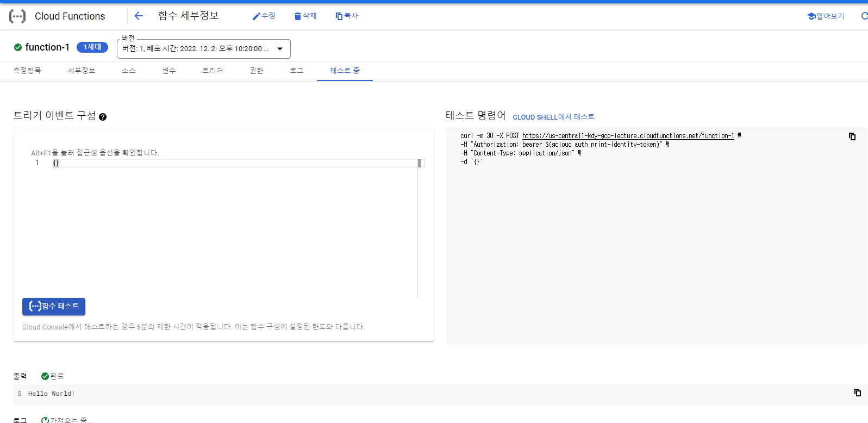Open the 알아보기 learn panel

tap(826, 16)
